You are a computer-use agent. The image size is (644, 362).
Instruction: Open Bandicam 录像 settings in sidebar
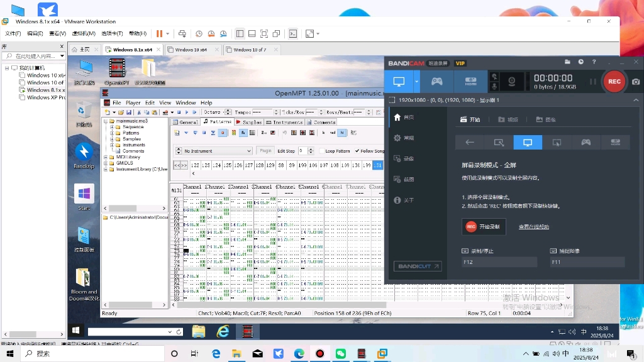(404, 158)
